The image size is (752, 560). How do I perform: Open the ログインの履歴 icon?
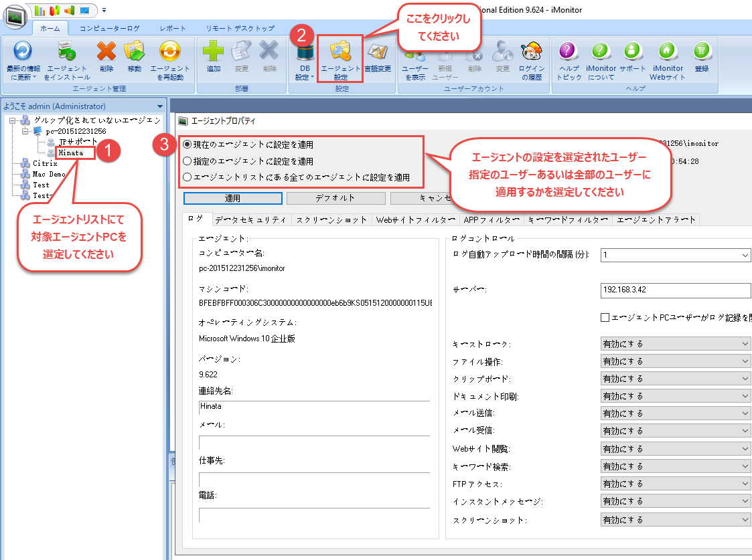[532, 52]
